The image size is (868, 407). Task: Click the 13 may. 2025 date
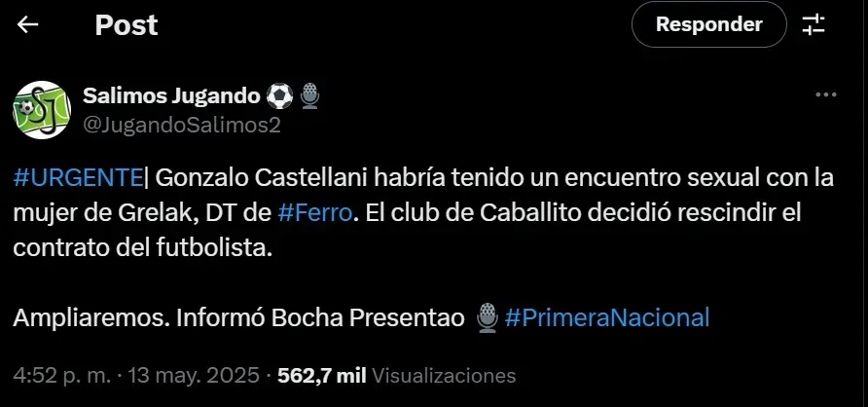click(194, 376)
